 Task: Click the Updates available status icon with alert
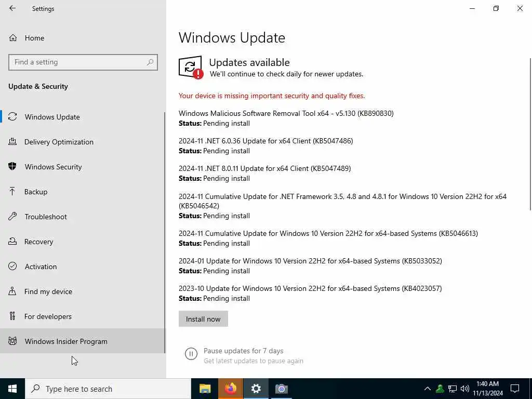click(x=191, y=67)
